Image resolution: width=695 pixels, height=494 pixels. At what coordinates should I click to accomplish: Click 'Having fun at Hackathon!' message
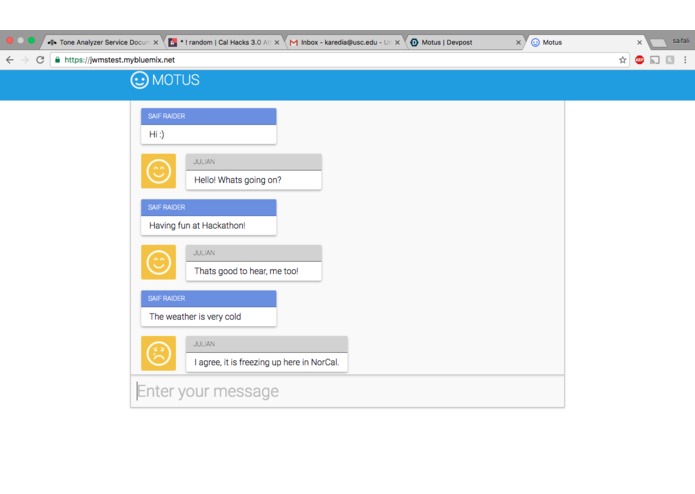pos(197,226)
